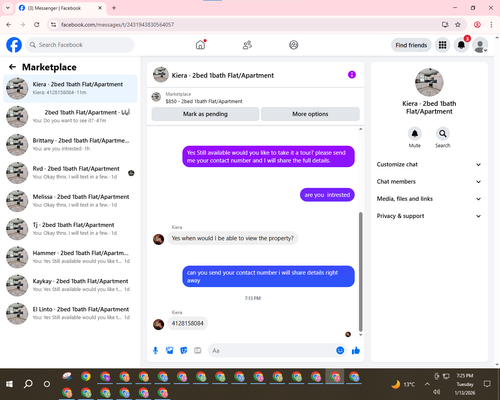Open a new browser tab
This screenshot has width=500, height=400.
[x=114, y=8]
